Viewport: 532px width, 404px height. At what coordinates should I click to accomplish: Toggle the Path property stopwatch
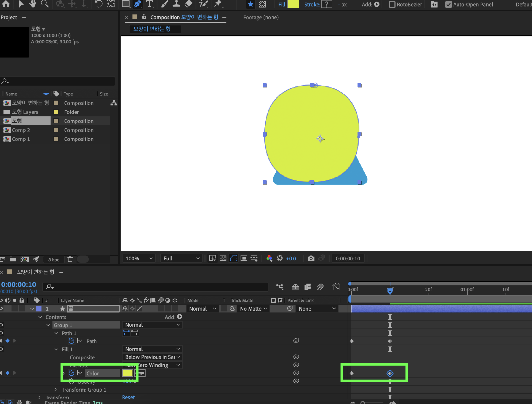point(71,341)
